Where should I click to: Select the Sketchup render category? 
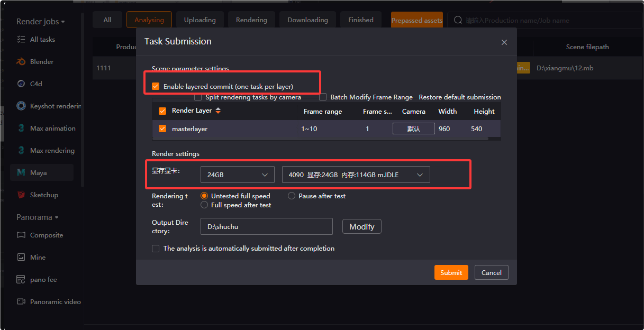tap(20, 195)
